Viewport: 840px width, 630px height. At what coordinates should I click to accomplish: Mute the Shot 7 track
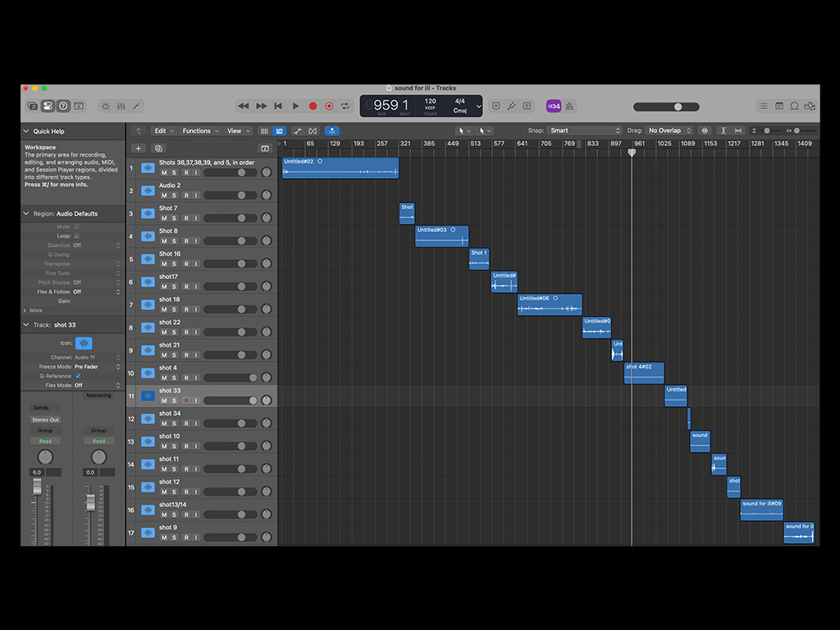pos(164,218)
